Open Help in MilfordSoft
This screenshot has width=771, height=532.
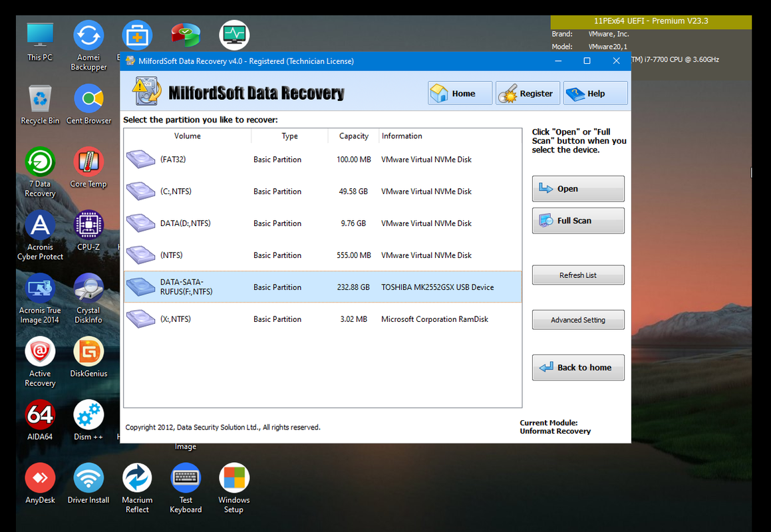pyautogui.click(x=595, y=93)
